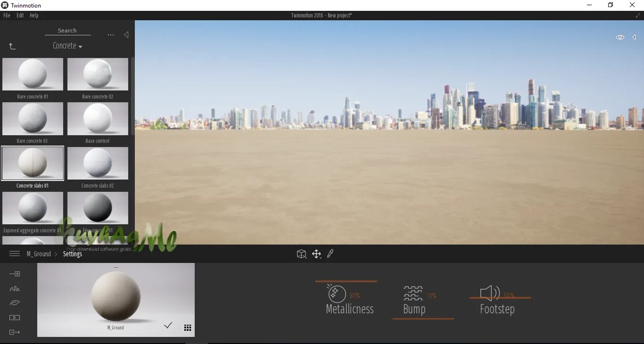
Task: Open the File menu
Action: tap(7, 16)
